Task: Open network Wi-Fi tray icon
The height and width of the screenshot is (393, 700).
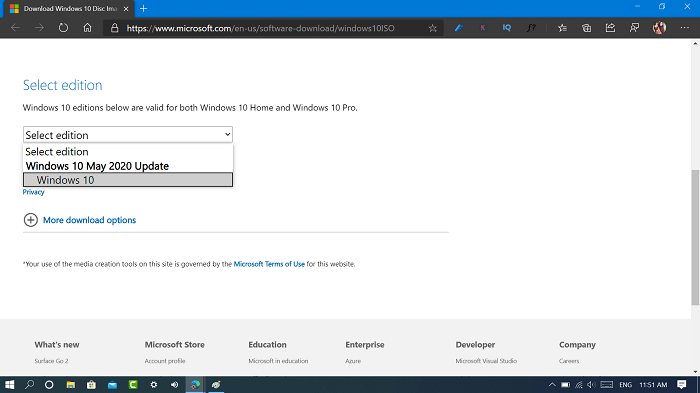Action: coord(579,385)
